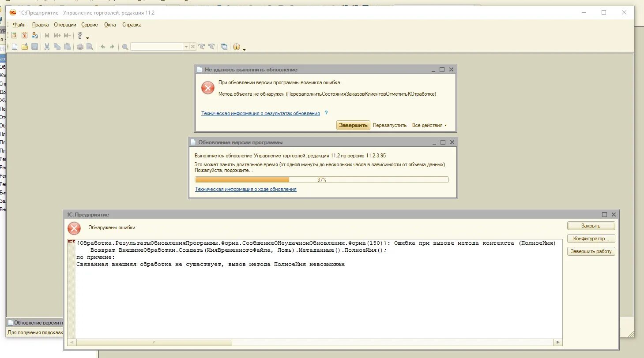
Task: Select the Метод объекта не обнаружен error text
Action: [327, 94]
